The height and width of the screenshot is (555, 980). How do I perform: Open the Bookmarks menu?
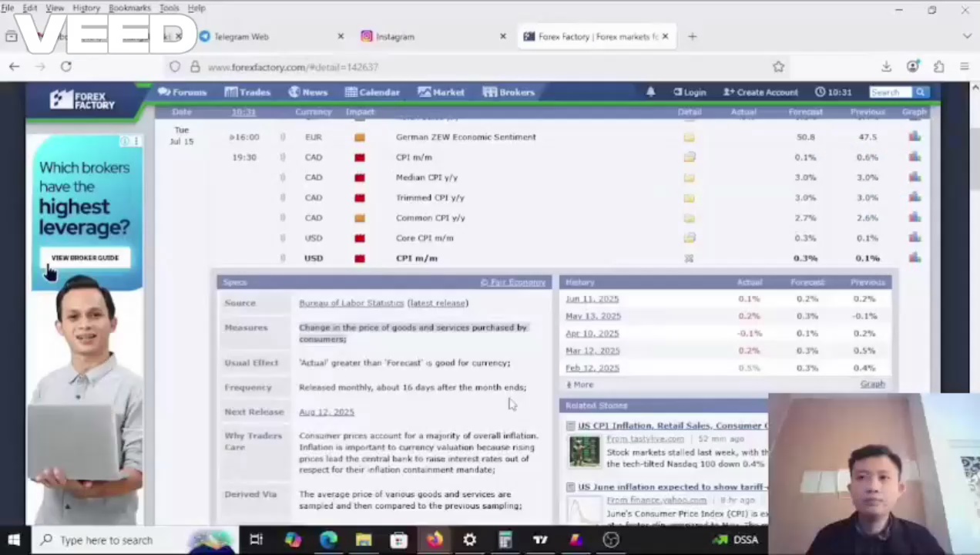pyautogui.click(x=129, y=8)
